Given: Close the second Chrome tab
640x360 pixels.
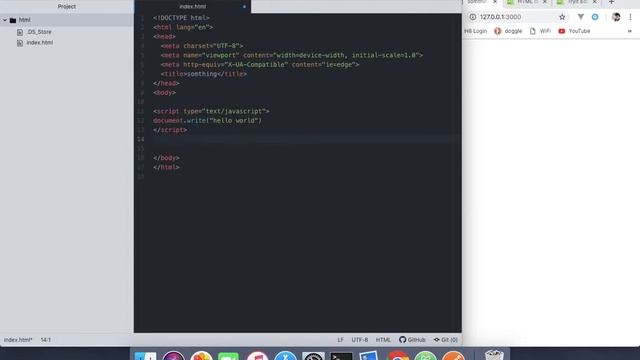Looking at the screenshot, I should click(544, 2).
